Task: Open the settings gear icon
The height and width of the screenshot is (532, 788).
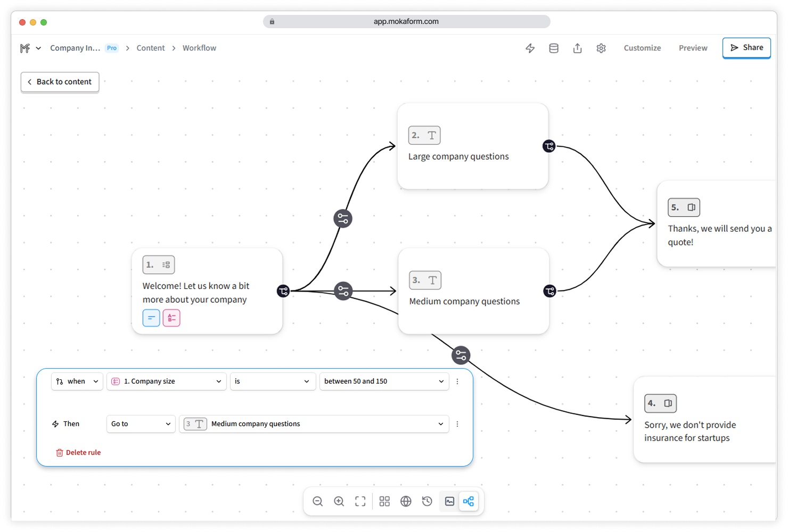Action: [601, 48]
